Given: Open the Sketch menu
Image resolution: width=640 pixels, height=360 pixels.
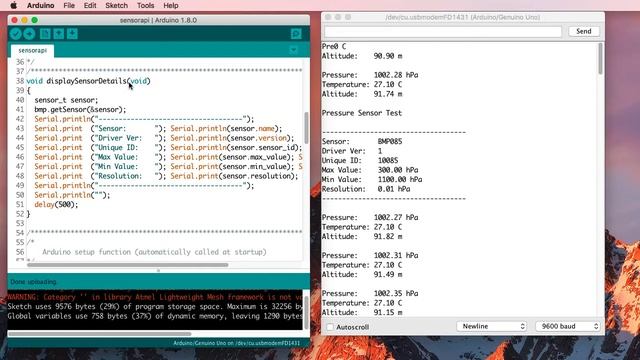Looking at the screenshot, I should click(116, 5).
